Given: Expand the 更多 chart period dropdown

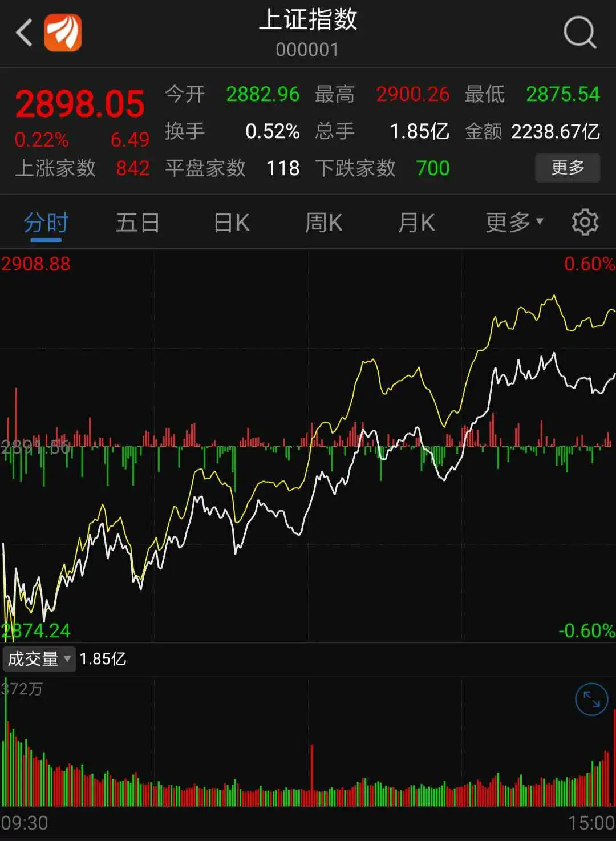Looking at the screenshot, I should click(512, 223).
